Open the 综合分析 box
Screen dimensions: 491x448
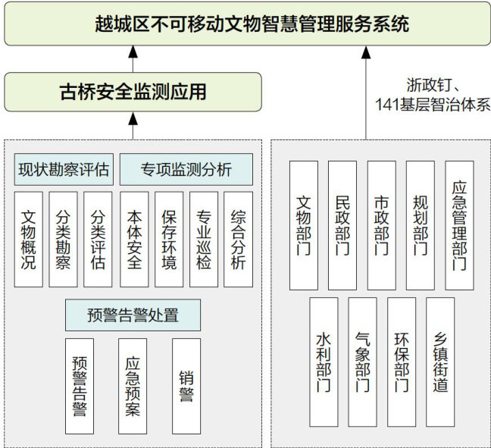click(238, 240)
